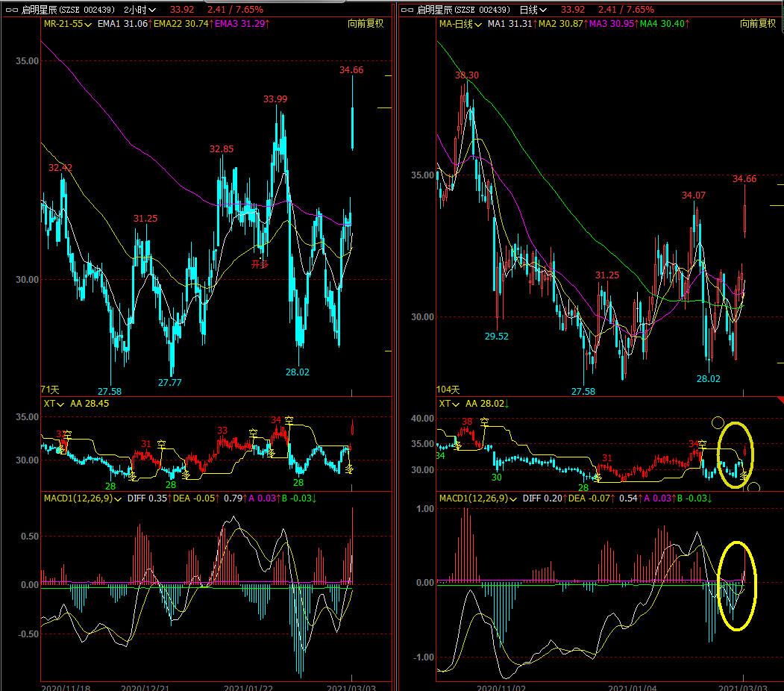Open XT indicator dropdown in left panel
784x691 pixels.
coord(54,404)
